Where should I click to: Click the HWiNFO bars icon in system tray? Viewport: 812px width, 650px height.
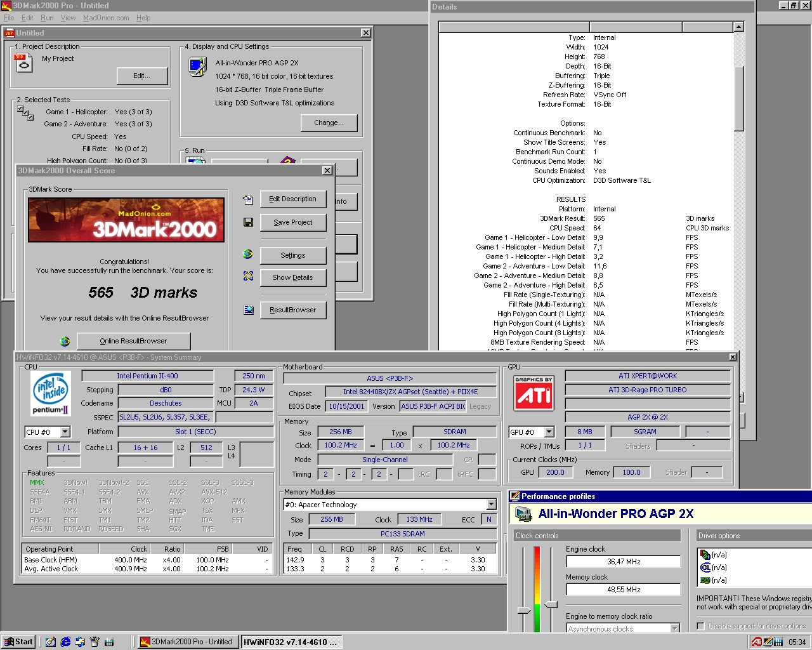(x=778, y=642)
